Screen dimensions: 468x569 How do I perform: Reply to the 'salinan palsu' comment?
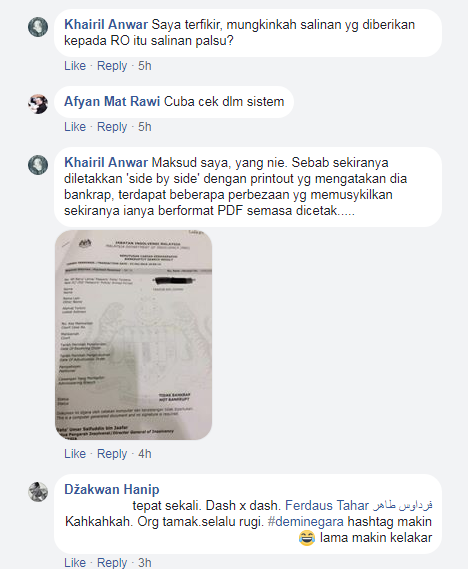click(112, 66)
